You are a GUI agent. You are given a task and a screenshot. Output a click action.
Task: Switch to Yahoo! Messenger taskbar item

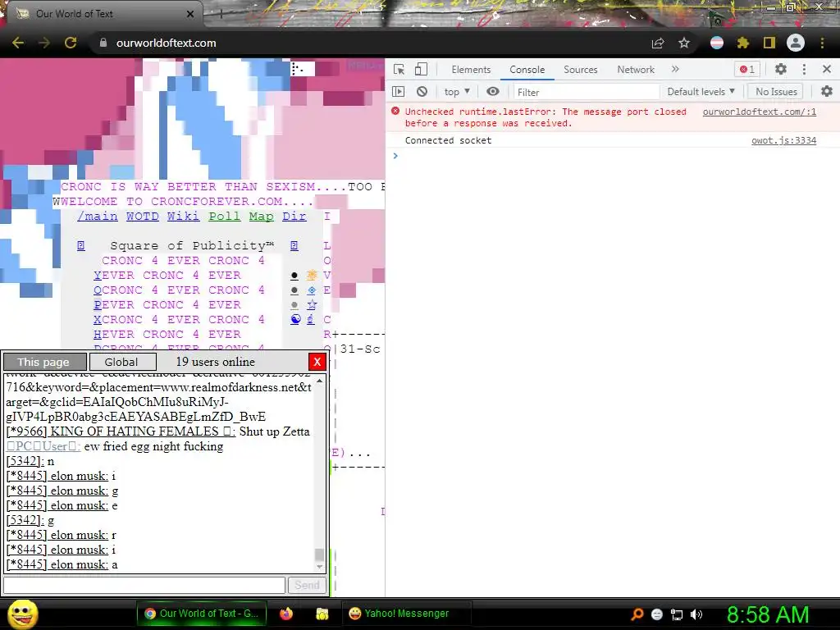405,614
